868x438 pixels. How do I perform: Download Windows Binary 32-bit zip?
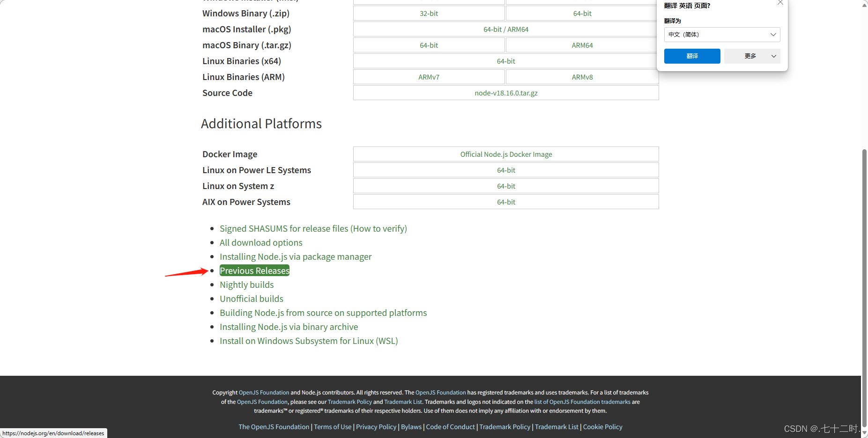pos(429,14)
